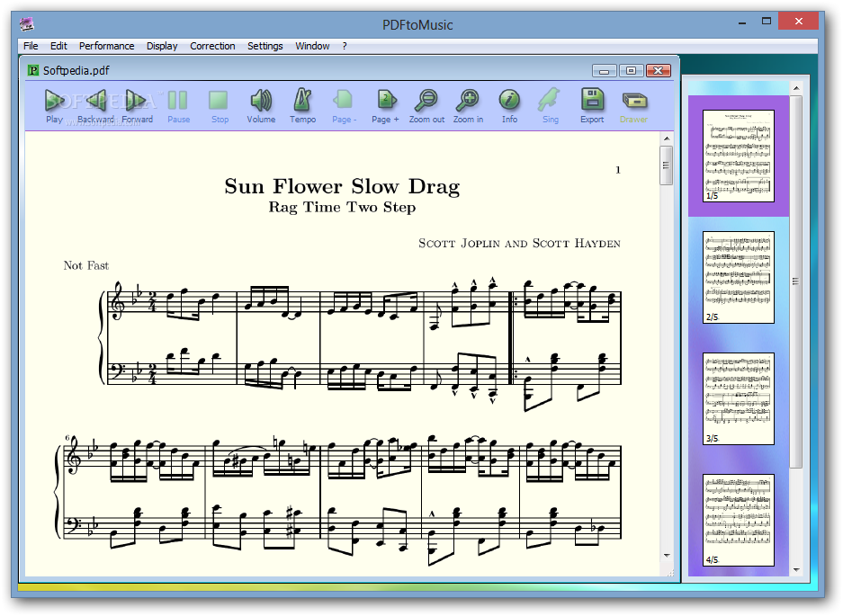Minimize the PDFtoMusic main window
The image size is (843, 616).
742,22
